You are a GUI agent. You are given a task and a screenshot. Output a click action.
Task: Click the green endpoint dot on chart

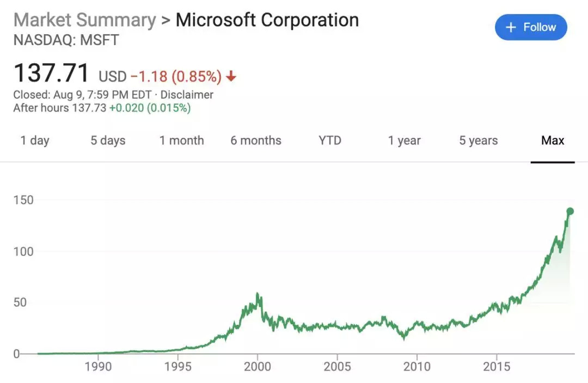click(570, 211)
